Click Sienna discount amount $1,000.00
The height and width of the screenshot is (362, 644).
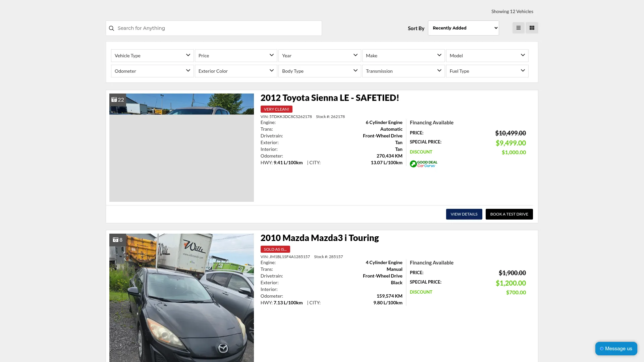tap(514, 152)
